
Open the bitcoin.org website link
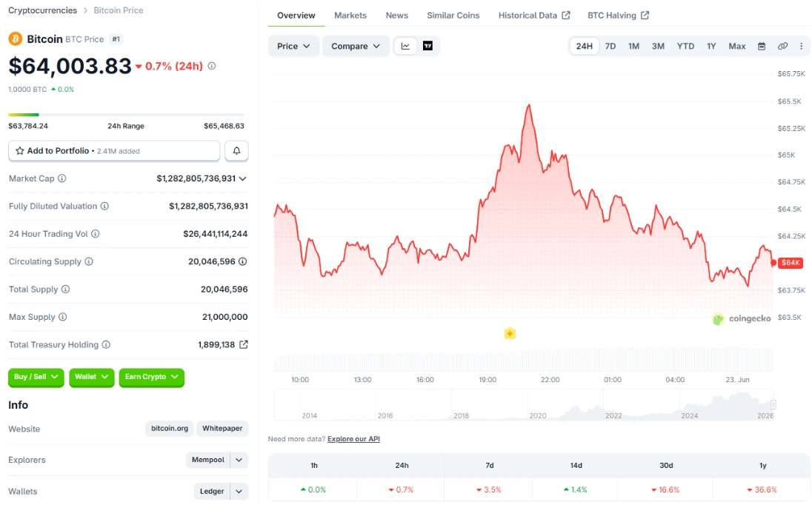pyautogui.click(x=170, y=429)
